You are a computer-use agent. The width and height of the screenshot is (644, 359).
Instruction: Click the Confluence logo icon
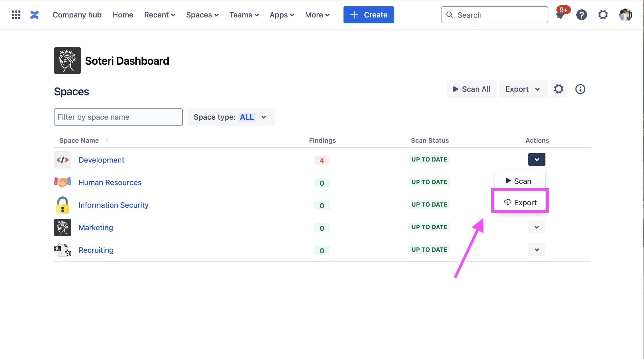coord(34,15)
